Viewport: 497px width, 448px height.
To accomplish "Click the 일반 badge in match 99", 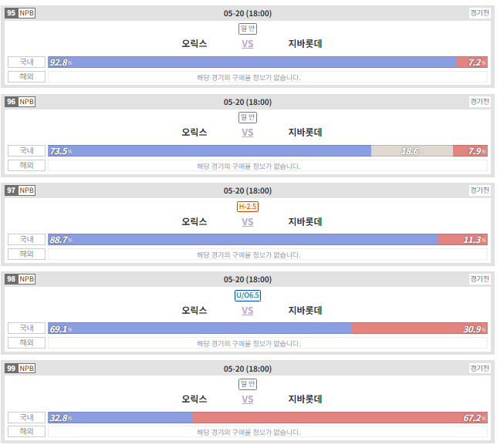I will 248,384.
